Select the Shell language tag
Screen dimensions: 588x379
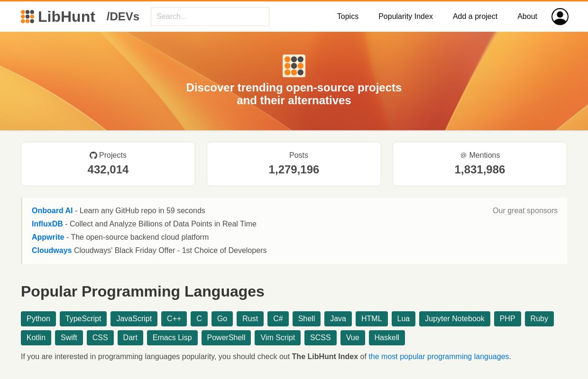(x=306, y=319)
